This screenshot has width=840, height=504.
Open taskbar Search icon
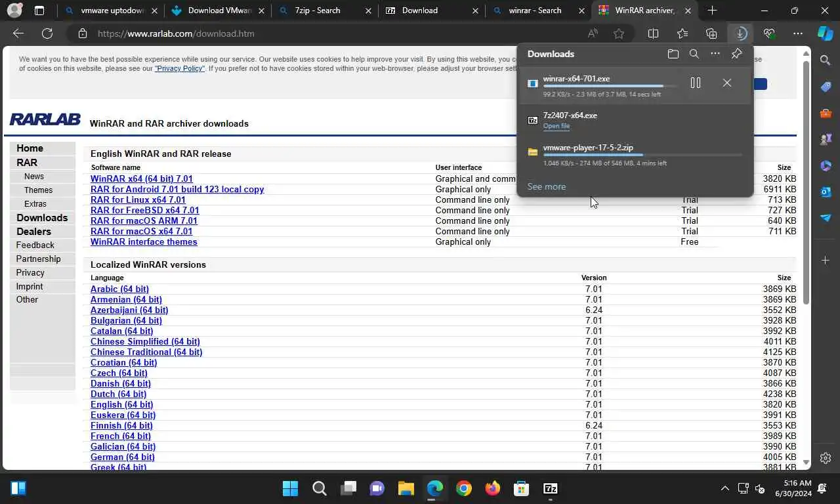pos(320,488)
